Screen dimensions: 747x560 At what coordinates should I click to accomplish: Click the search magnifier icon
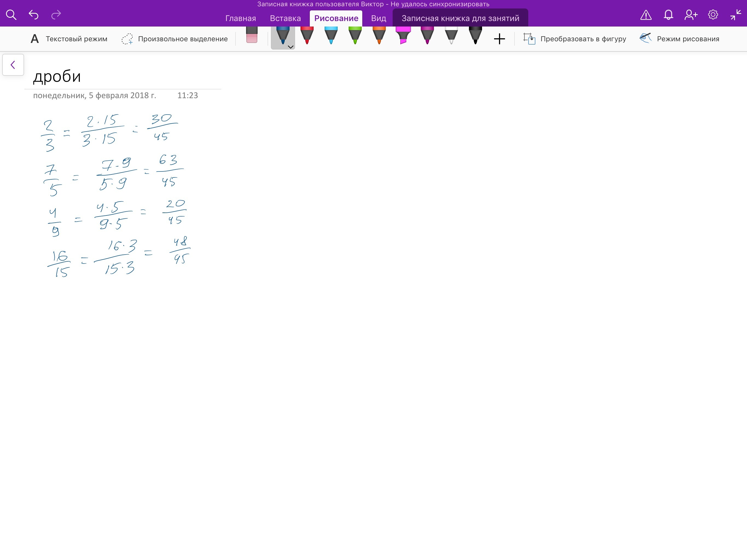tap(11, 15)
